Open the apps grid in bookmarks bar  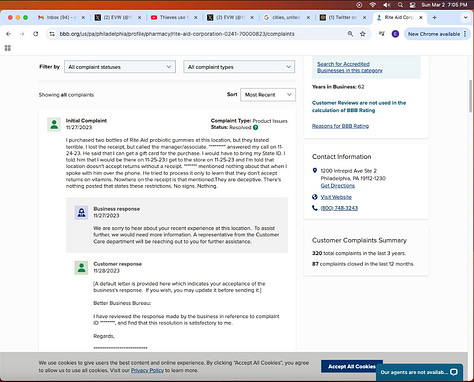8,48
